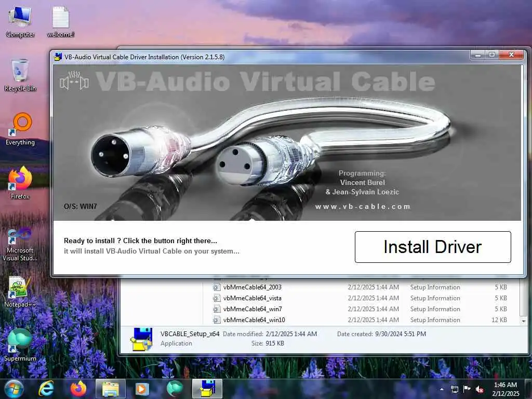This screenshot has width=532, height=399.
Task: Select the Microsoft Visual Studio shortcut
Action: (x=20, y=245)
